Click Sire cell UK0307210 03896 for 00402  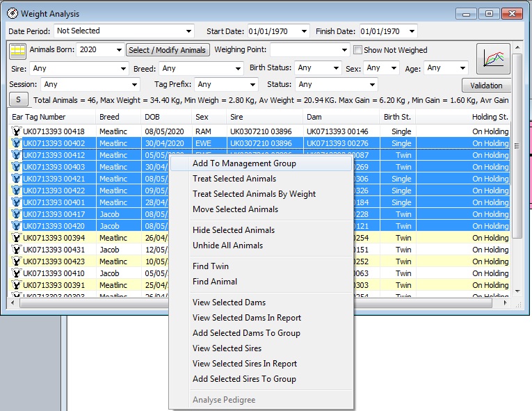point(265,143)
